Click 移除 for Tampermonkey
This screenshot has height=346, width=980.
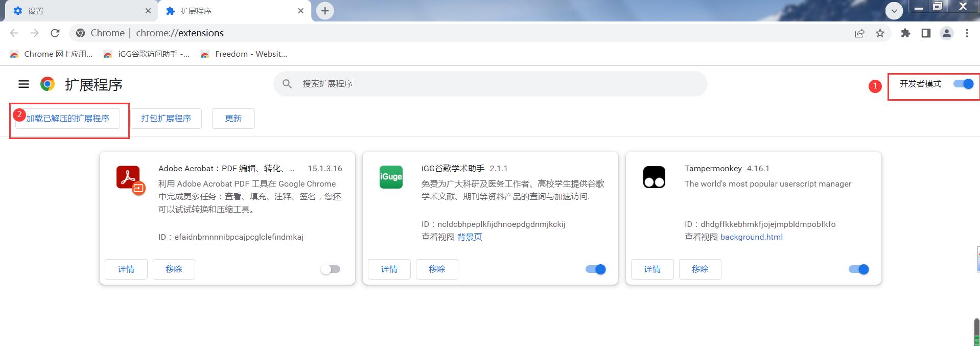700,269
